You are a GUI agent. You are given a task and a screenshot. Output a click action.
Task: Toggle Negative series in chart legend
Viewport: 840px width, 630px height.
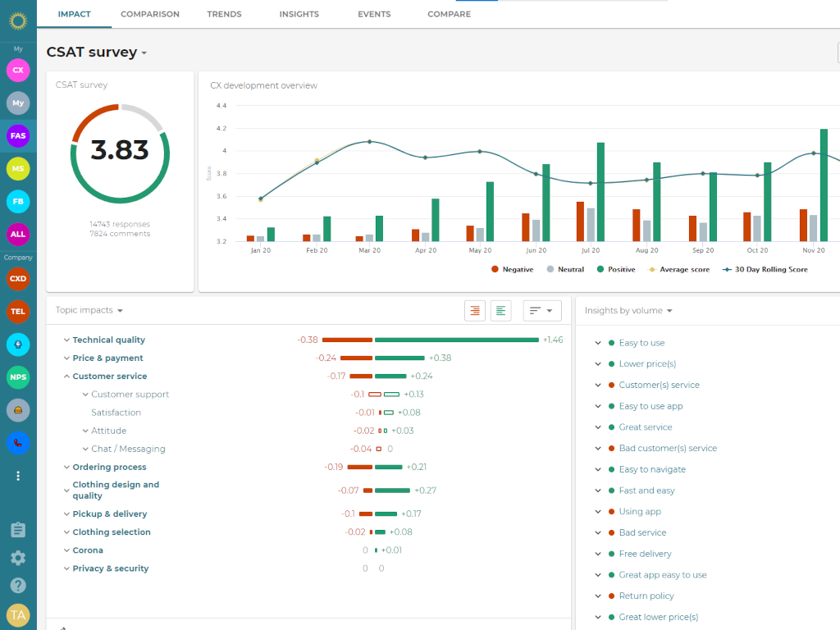(513, 269)
